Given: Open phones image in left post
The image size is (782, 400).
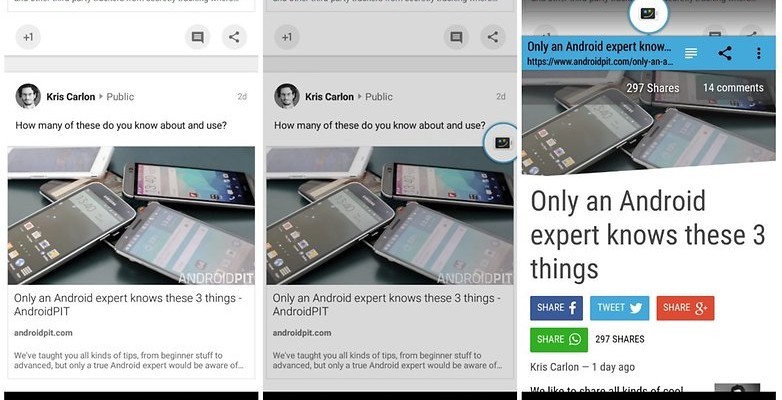Looking at the screenshot, I should [x=131, y=215].
